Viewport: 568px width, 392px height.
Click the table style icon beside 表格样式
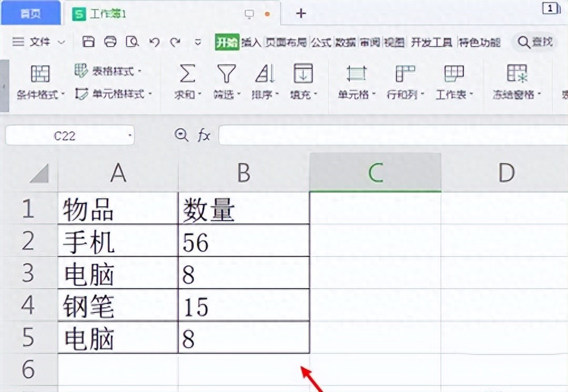81,70
